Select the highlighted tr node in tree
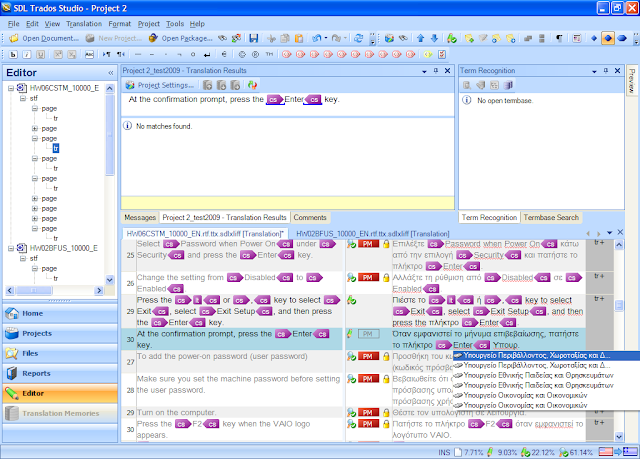 tap(56, 149)
